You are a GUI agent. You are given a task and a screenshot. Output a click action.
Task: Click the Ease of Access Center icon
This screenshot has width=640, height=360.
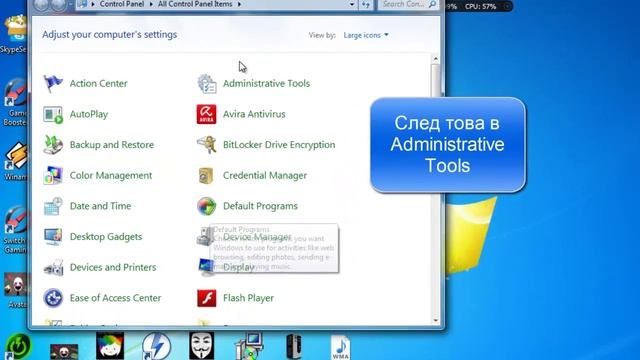point(53,298)
